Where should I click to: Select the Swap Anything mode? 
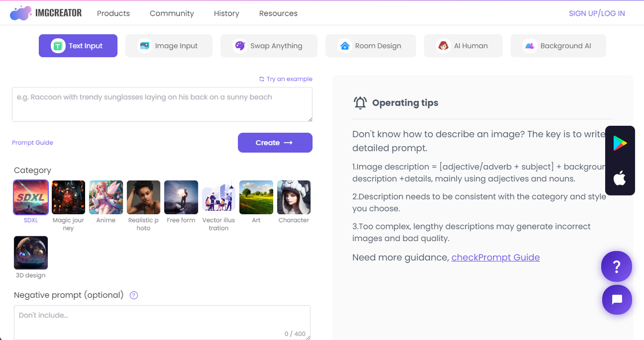(x=269, y=46)
